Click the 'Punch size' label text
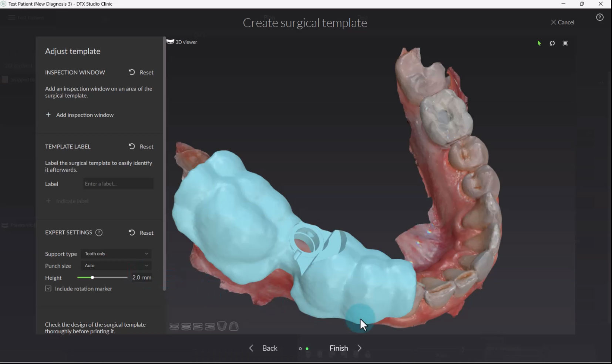This screenshot has height=364, width=612. [x=58, y=266]
